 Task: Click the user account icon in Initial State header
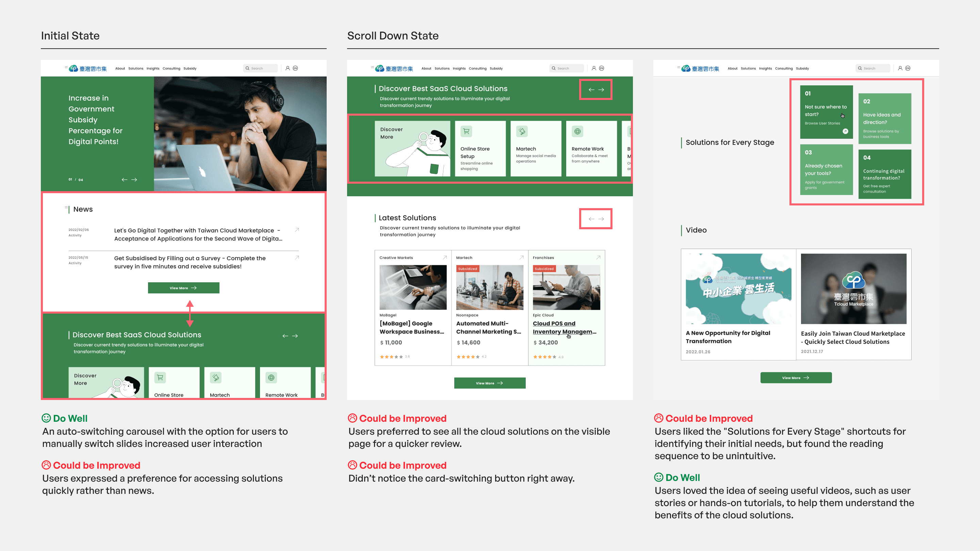point(288,68)
